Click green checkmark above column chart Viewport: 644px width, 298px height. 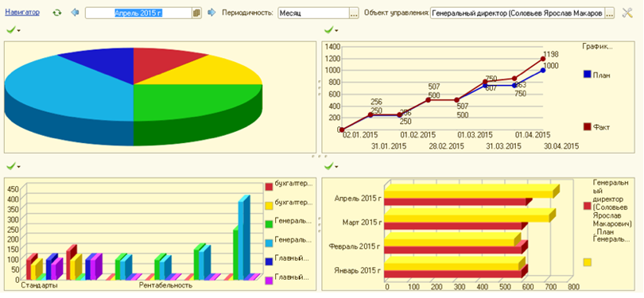point(11,166)
